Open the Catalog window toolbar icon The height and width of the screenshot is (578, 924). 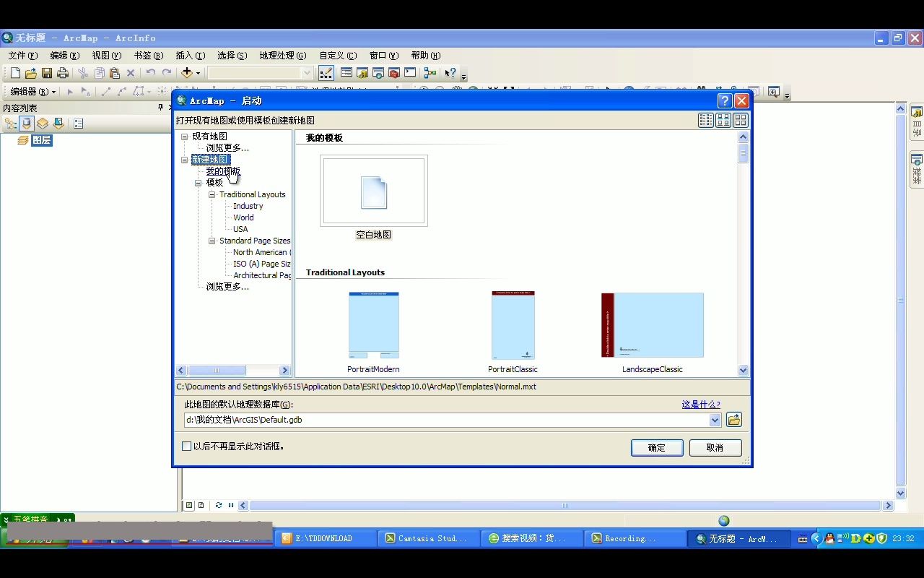point(362,73)
